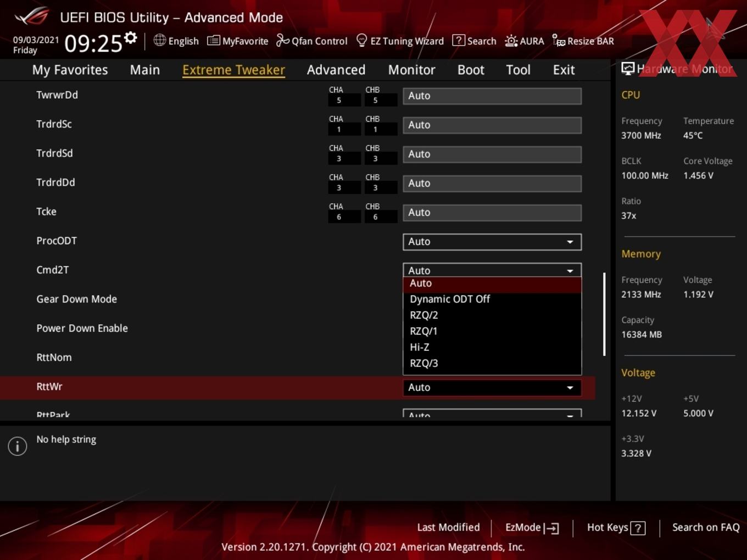Image resolution: width=747 pixels, height=560 pixels.
Task: Select the RttNom row
Action: (x=54, y=357)
